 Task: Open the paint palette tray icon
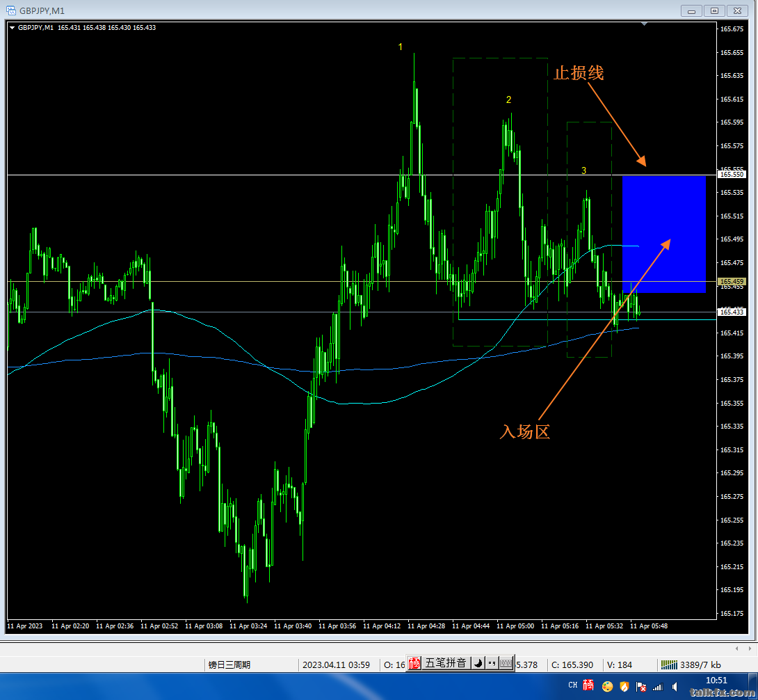[608, 687]
